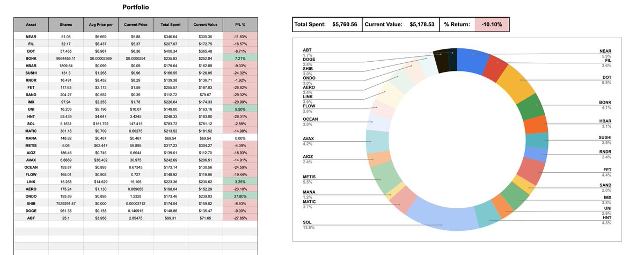Click SAND P/L cell -29.32%
Screen dimensions: 644x255
point(240,94)
